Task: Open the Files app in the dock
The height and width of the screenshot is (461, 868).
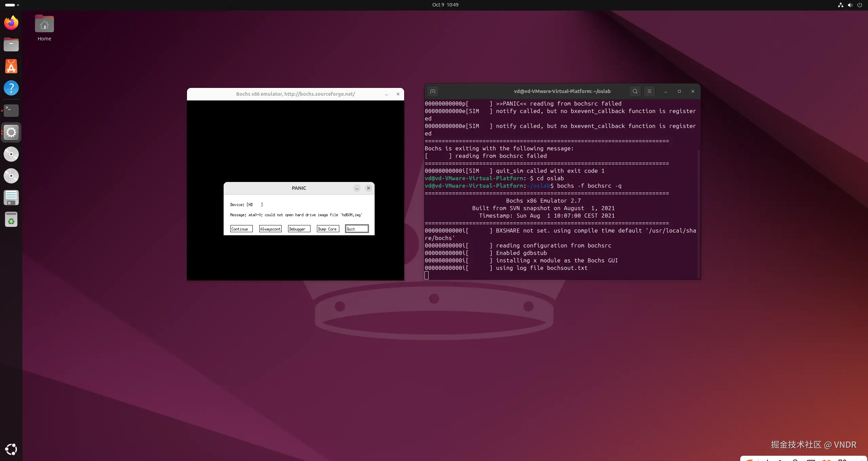Action: [x=11, y=44]
